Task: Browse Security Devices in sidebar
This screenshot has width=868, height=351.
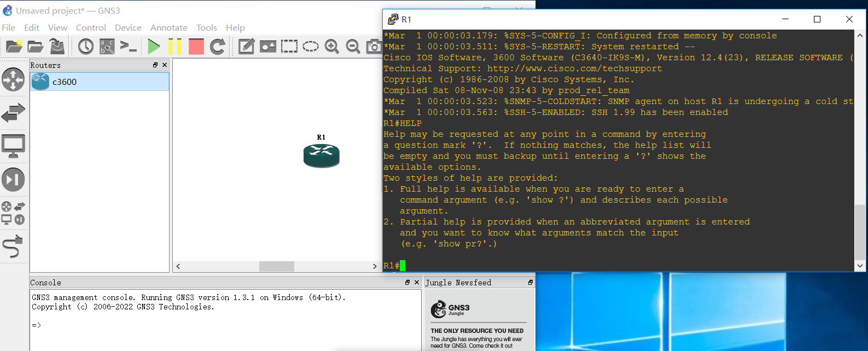Action: pos(13,180)
